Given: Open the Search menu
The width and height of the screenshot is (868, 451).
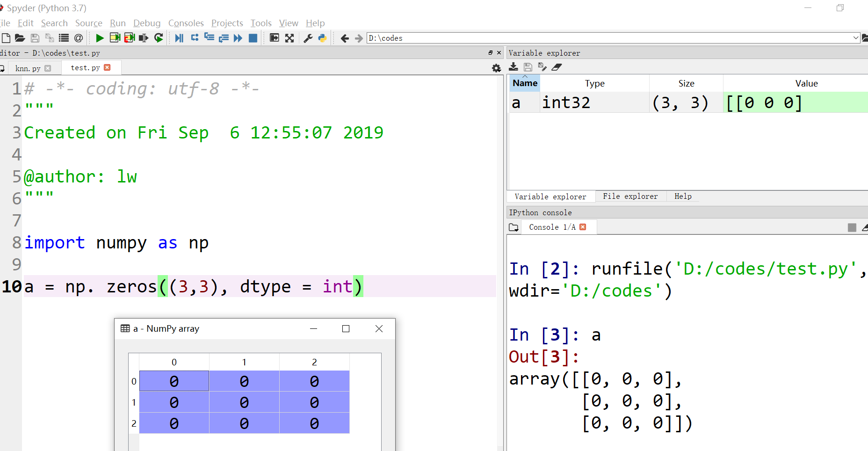Looking at the screenshot, I should [x=54, y=23].
